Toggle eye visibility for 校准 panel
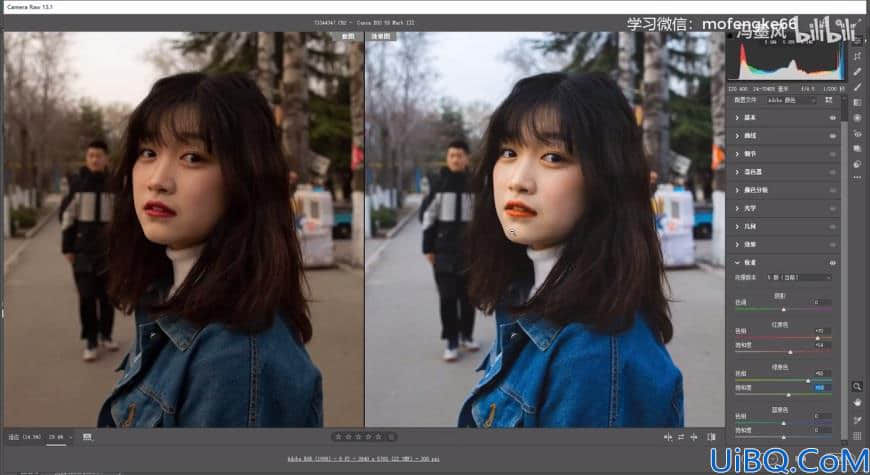This screenshot has width=870, height=475. [x=832, y=263]
